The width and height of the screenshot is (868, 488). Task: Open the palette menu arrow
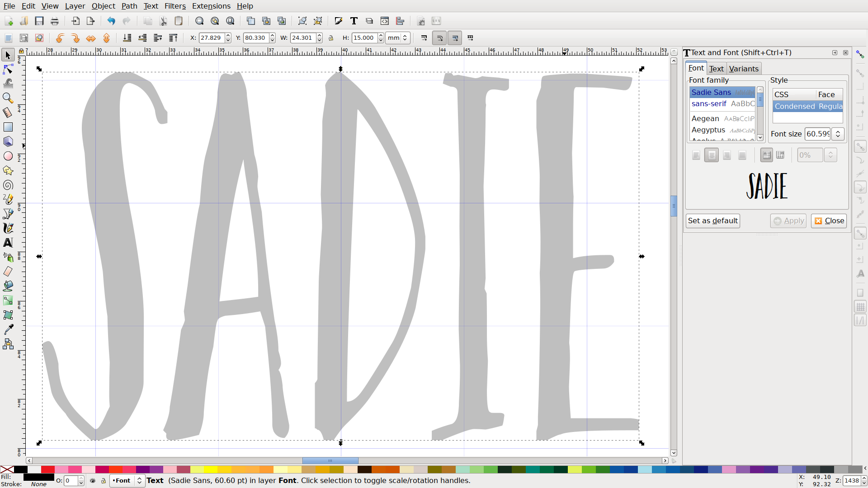pyautogui.click(x=864, y=469)
